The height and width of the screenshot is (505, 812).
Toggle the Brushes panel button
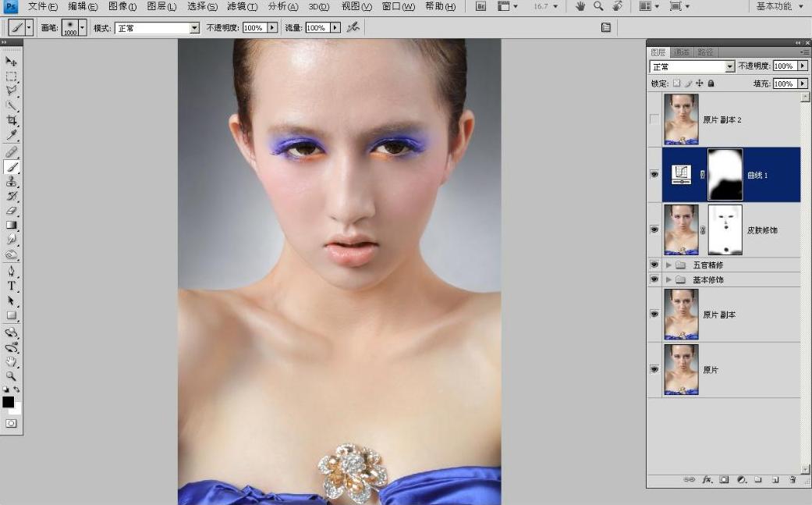click(606, 27)
